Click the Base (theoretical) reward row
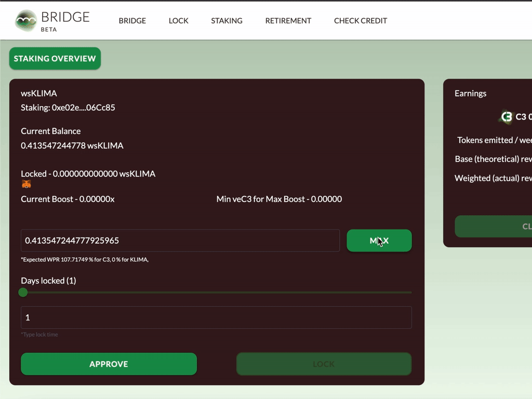This screenshot has height=399, width=532. 494,159
